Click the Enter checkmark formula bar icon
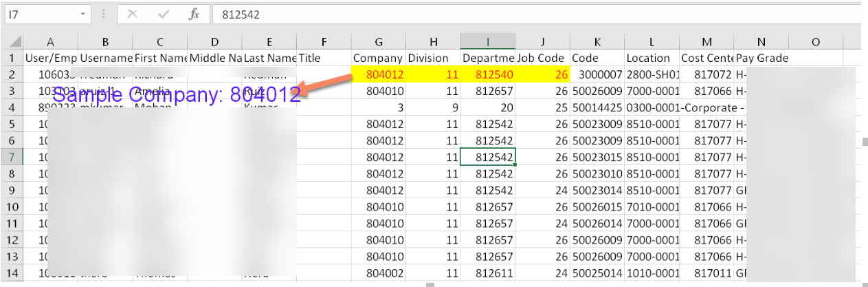Screen dimensions: 868x287 tap(164, 14)
